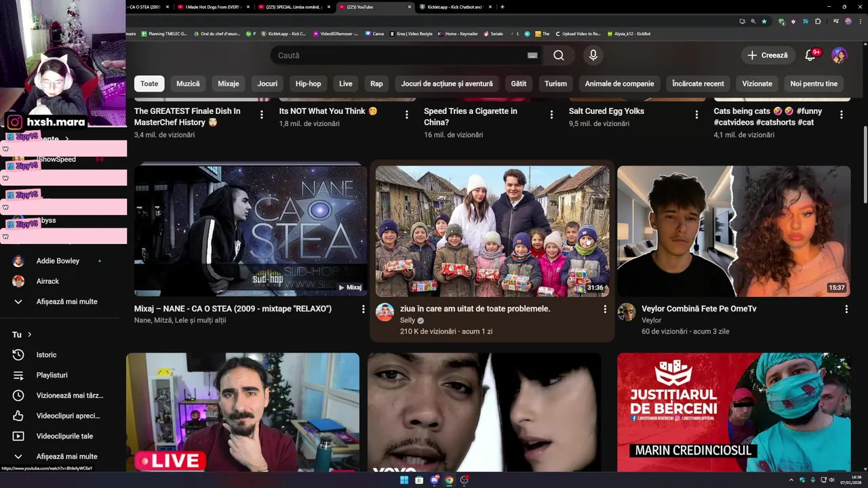This screenshot has width=868, height=488.
Task: Open options for Speed Tries a Cigarette video
Action: [x=552, y=115]
